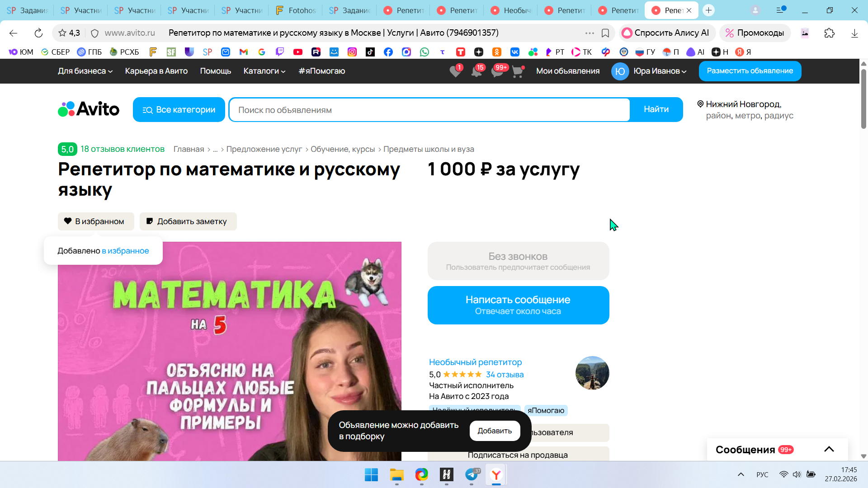Expand the Сообщения chat panel

(829, 449)
